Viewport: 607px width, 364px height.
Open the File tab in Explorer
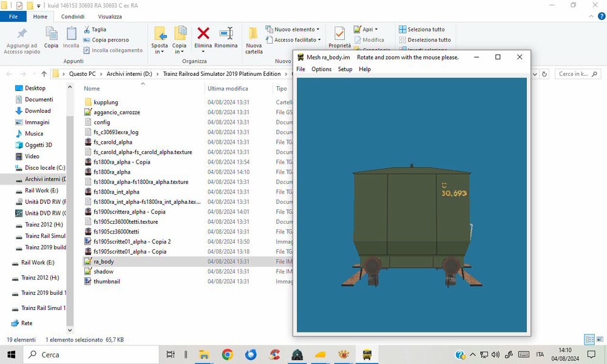[13, 16]
